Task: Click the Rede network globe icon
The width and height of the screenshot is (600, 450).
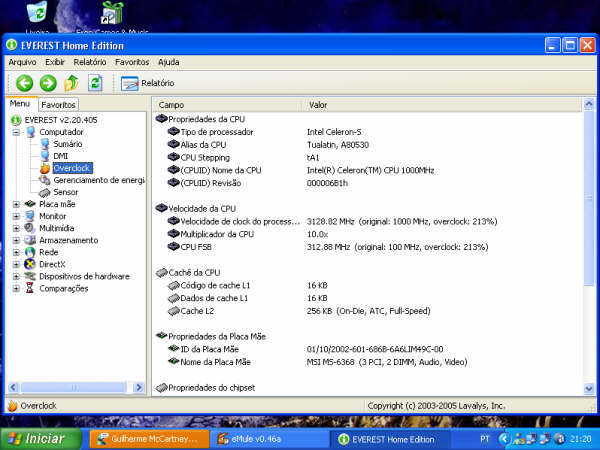Action: [x=30, y=252]
